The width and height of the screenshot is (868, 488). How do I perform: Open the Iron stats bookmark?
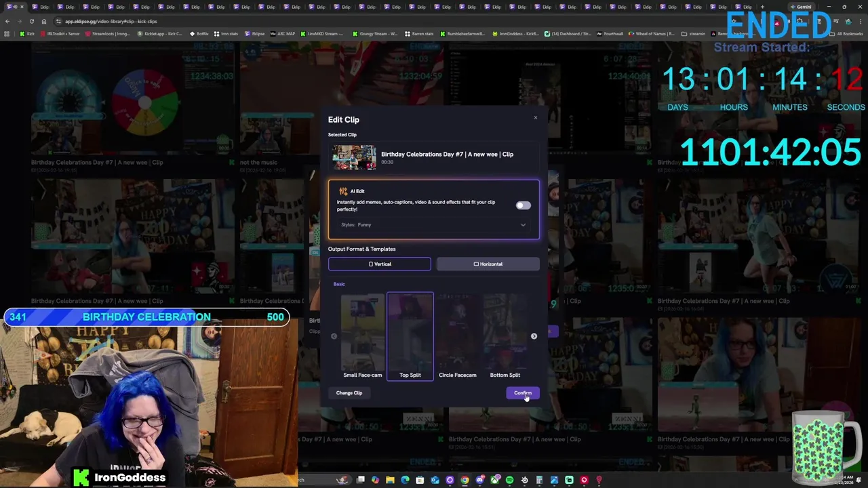(226, 34)
